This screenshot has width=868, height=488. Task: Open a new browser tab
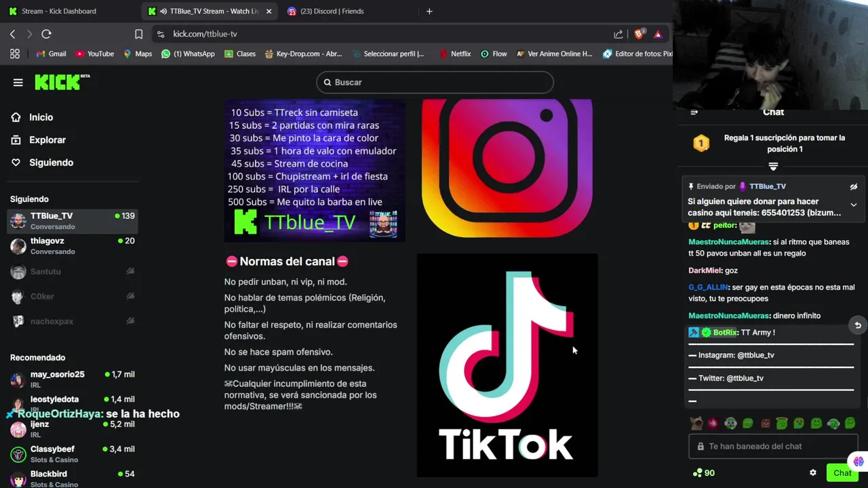click(429, 11)
